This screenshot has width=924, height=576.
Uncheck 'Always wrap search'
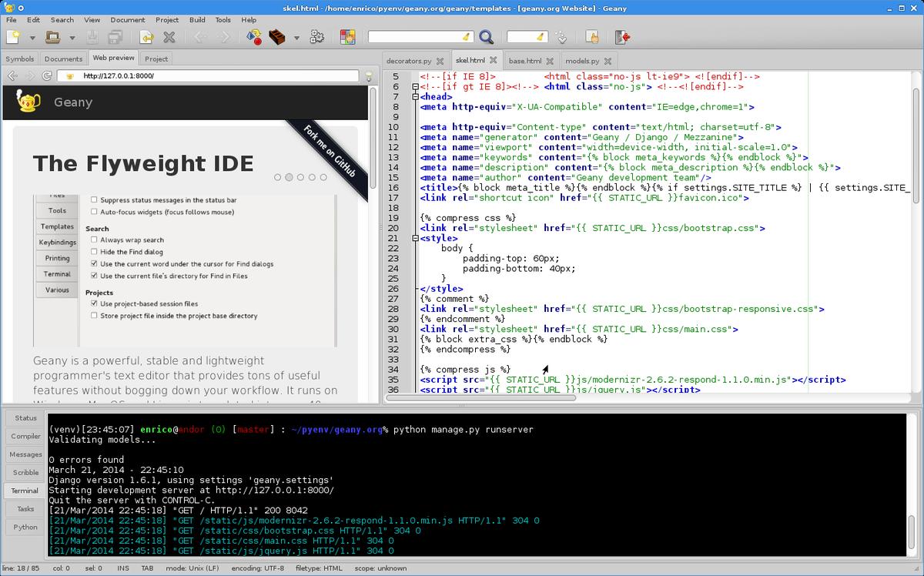point(94,239)
